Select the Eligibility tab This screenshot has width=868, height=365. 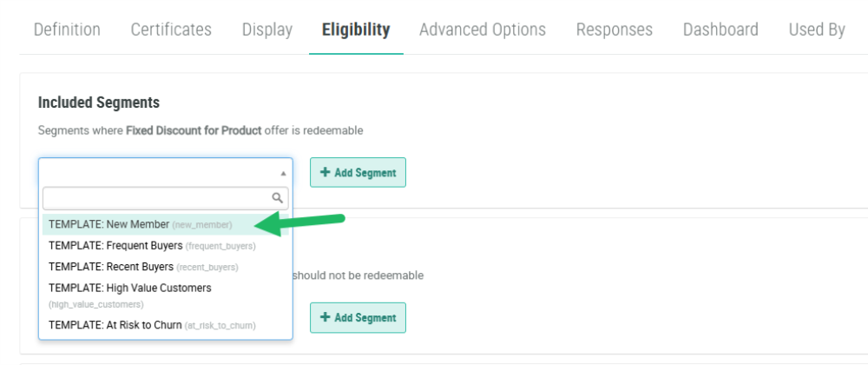point(356,30)
